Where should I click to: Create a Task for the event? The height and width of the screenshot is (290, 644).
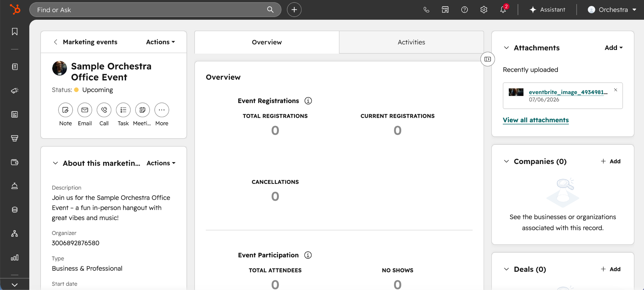123,110
